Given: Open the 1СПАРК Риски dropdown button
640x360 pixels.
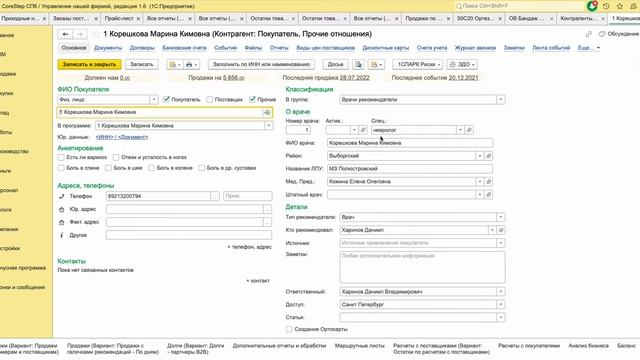Looking at the screenshot, I should click(418, 64).
